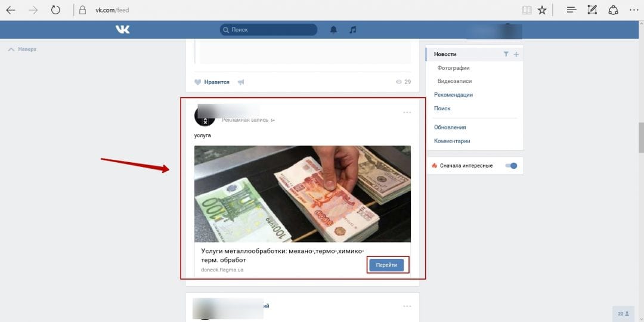Add page to favorites with star icon
The height and width of the screenshot is (322, 644).
pyautogui.click(x=542, y=10)
